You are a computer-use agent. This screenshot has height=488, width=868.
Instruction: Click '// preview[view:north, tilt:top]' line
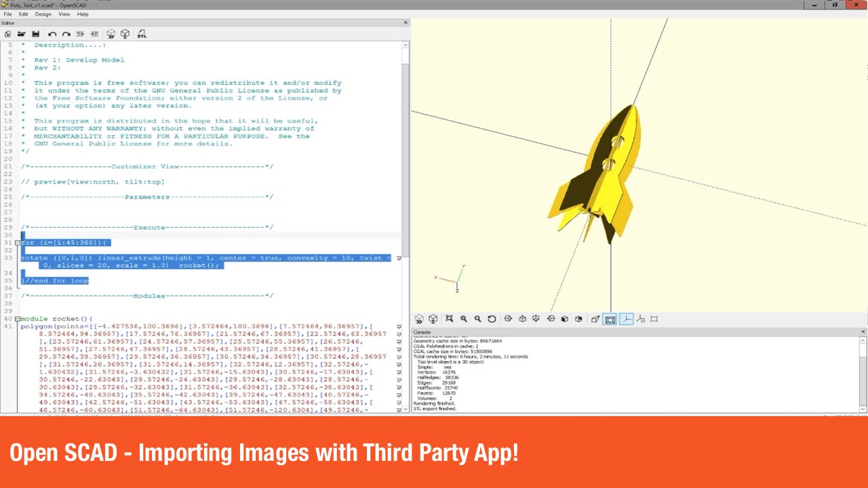pyautogui.click(x=93, y=182)
